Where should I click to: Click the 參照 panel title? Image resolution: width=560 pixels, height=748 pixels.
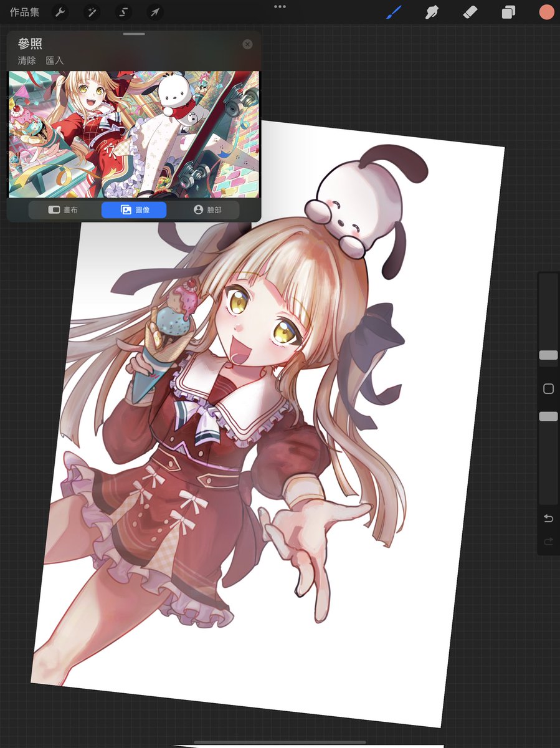30,44
